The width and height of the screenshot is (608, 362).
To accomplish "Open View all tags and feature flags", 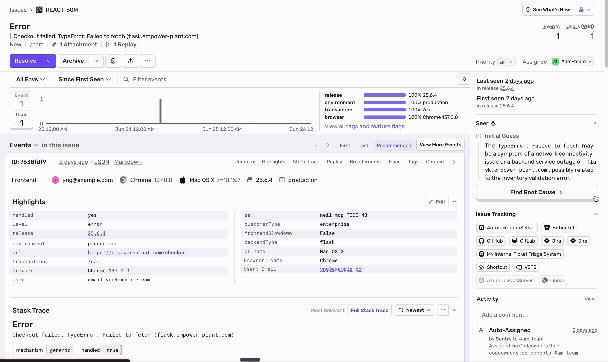I will (364, 126).
